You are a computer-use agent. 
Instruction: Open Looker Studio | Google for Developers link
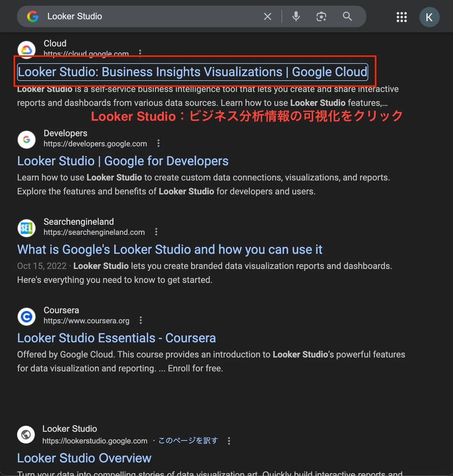(x=123, y=161)
